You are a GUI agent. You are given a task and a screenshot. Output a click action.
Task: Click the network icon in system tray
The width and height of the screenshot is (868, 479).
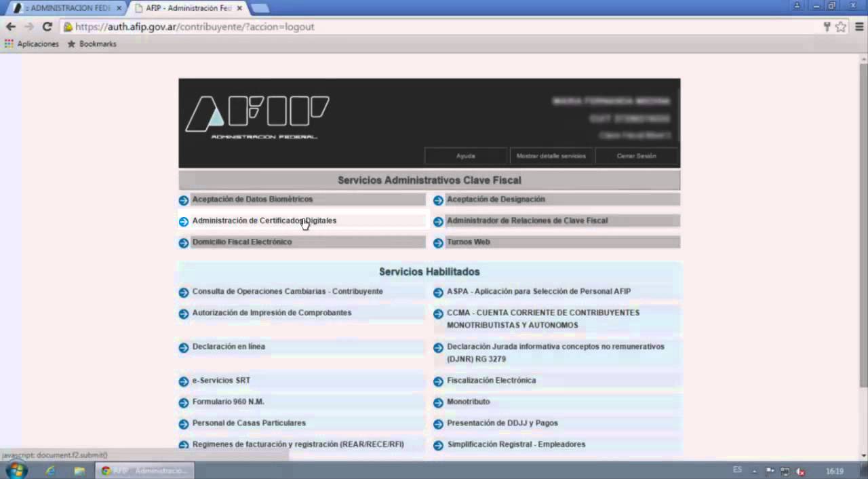point(785,471)
